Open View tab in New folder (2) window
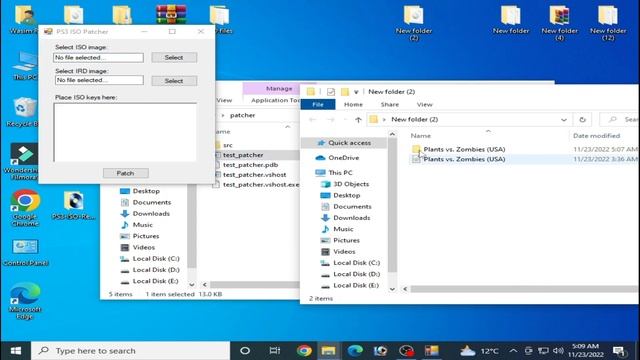Screen dimensions: 640x360 pos(424,104)
